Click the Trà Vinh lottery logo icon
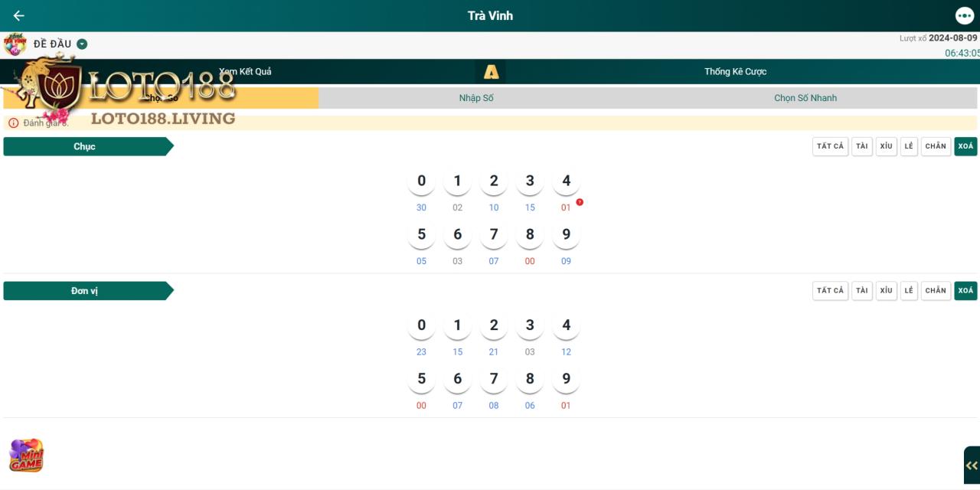This screenshot has height=490, width=980. coord(15,44)
